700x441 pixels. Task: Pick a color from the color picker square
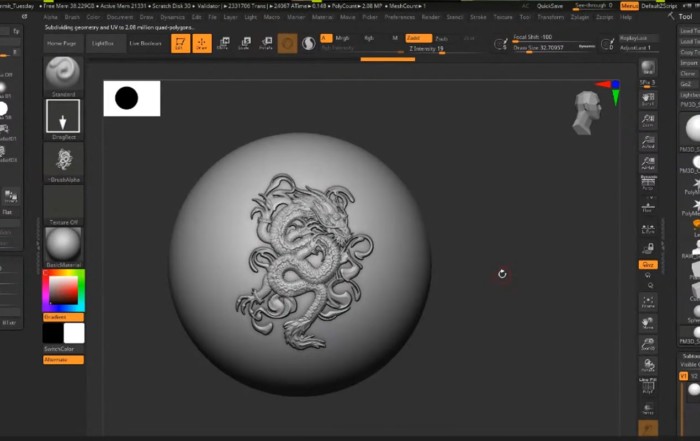point(63,289)
